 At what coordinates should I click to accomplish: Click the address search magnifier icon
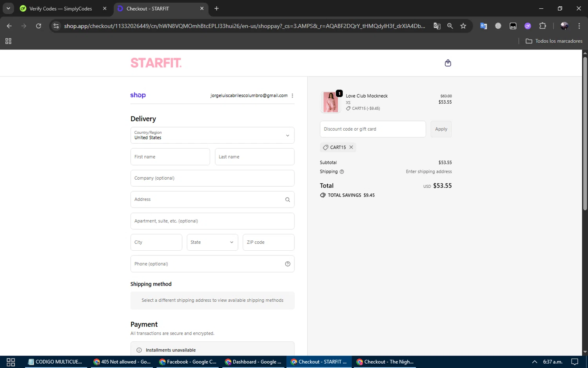click(287, 200)
